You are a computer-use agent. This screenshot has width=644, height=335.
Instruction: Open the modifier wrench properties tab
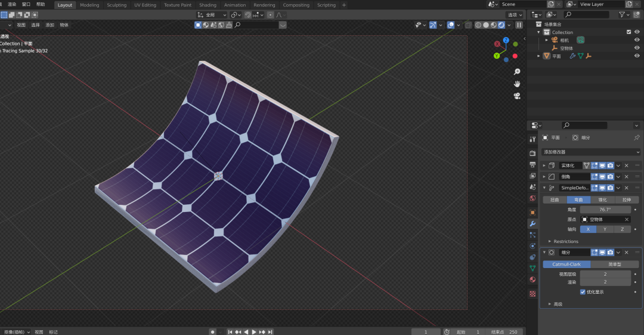532,223
